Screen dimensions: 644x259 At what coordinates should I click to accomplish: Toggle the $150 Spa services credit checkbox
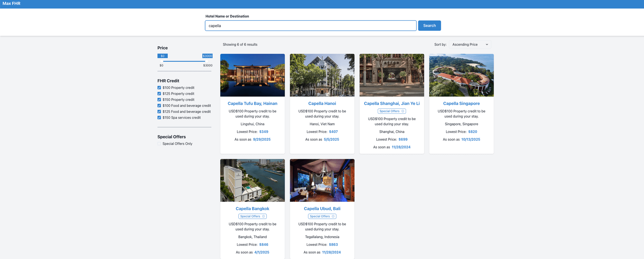click(x=159, y=118)
